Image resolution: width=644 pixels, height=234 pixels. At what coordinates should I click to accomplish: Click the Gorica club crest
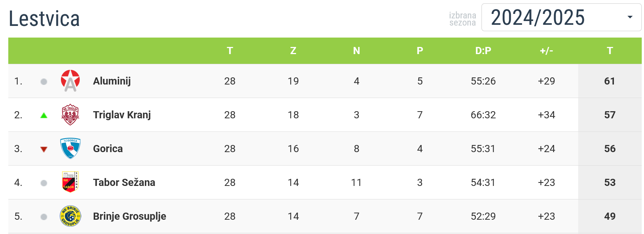coord(70,148)
